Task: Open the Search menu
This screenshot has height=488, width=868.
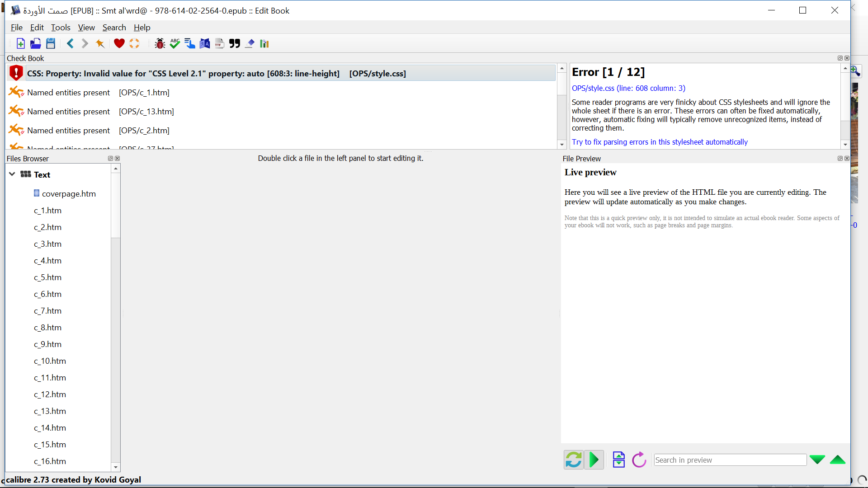Action: click(x=114, y=28)
